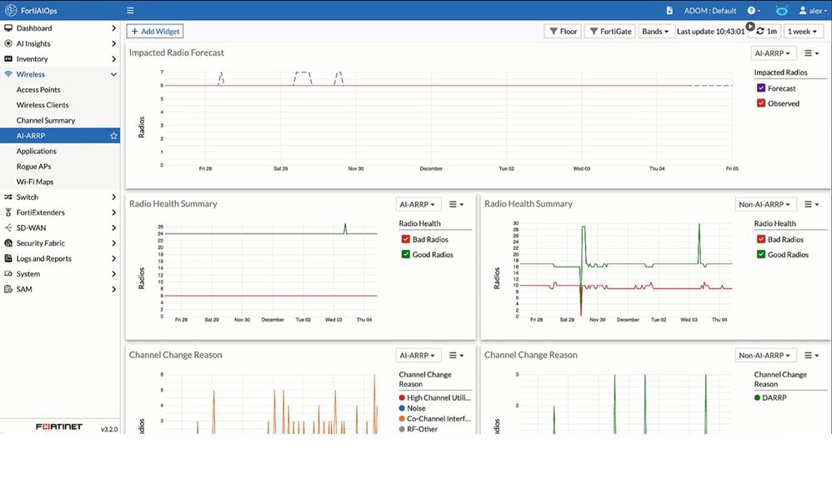Open AI-ARRP dropdown in left Radio Health Summary

(419, 204)
